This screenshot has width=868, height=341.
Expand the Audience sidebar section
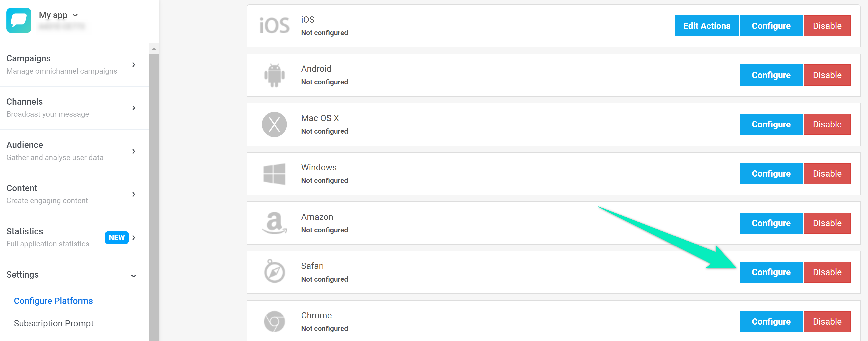point(71,151)
